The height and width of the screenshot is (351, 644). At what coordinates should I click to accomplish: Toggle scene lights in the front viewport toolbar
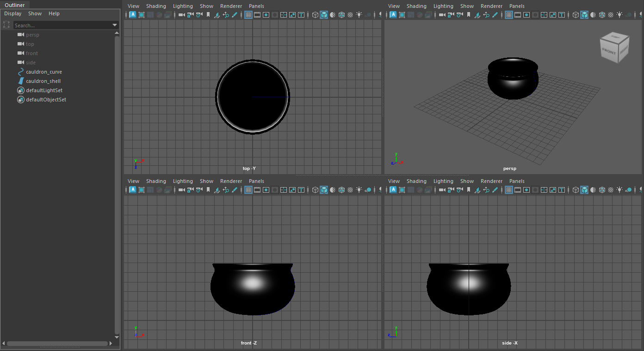click(359, 190)
